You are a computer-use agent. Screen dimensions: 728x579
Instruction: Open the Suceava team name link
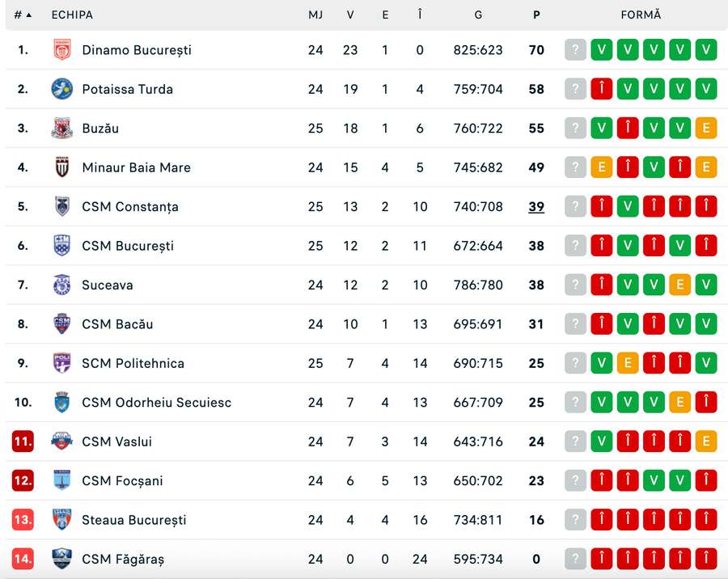point(108,285)
